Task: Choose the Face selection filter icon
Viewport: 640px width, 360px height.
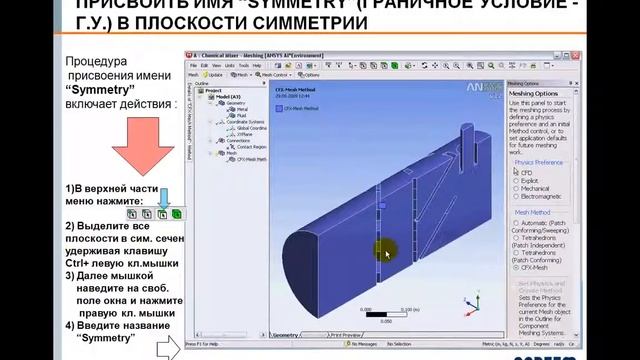Action: coord(384,65)
